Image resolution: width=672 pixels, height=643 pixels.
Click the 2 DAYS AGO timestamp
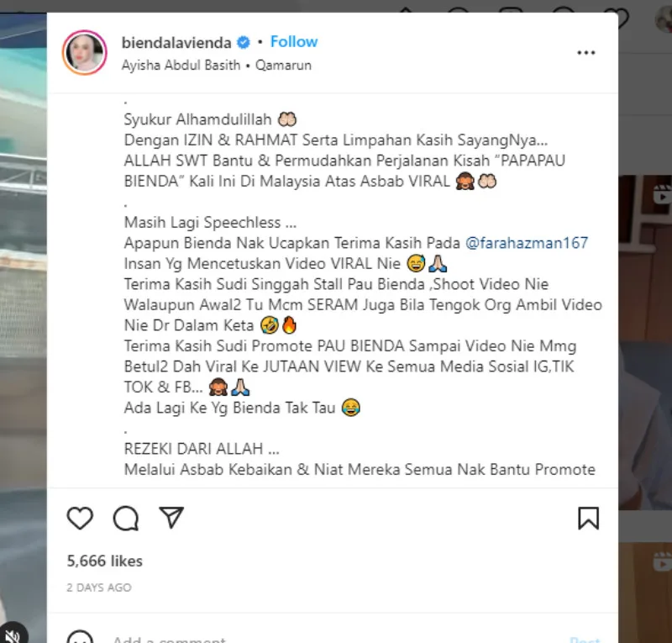[99, 588]
